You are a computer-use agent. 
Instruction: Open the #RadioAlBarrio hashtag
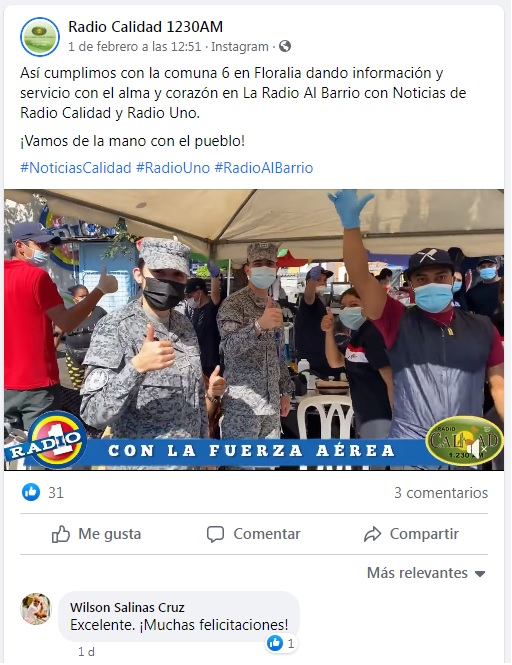point(264,168)
